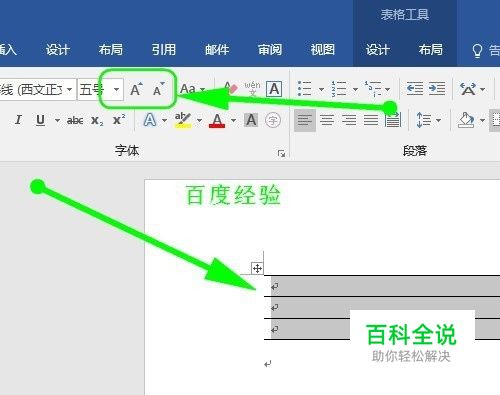This screenshot has width=500, height=395.
Task: Open the shading color dropdown arrow
Action: click(482, 120)
